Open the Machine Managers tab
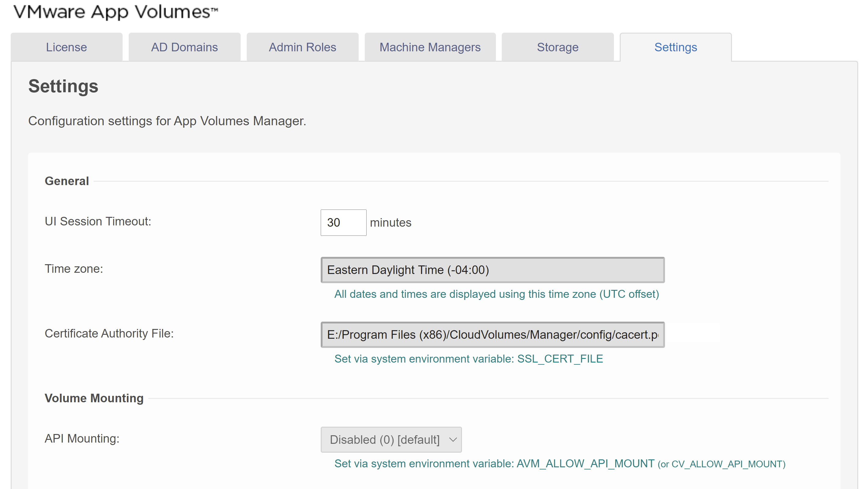Screen dimensions: 868x489 (430, 47)
